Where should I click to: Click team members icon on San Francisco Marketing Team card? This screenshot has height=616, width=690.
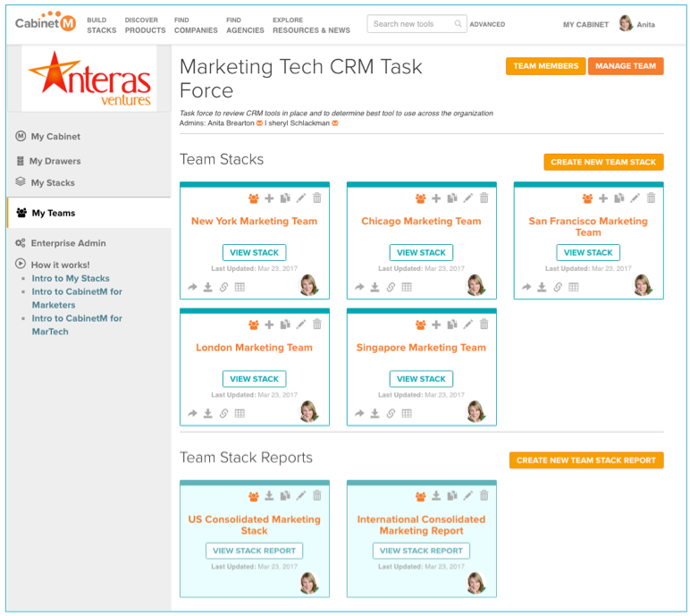point(587,198)
